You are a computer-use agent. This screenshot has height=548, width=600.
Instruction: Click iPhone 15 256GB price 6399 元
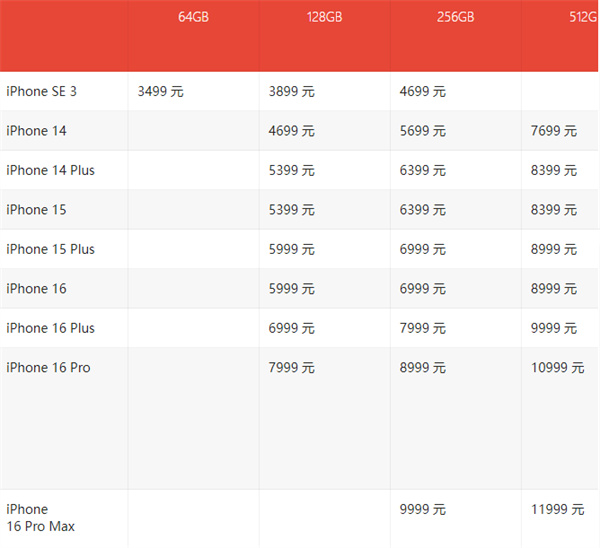point(423,210)
